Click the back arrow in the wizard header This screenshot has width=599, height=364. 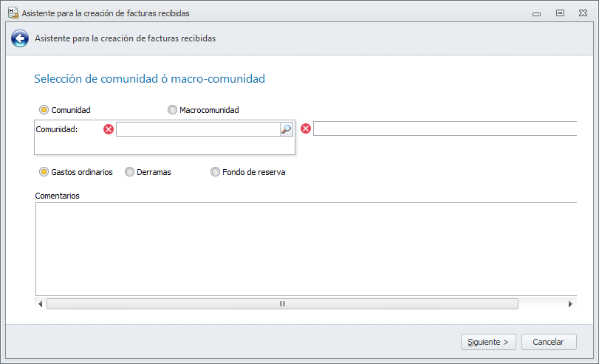click(20, 39)
